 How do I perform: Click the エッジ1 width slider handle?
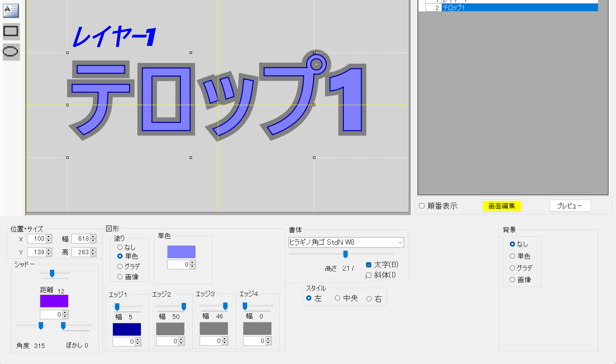click(x=117, y=307)
